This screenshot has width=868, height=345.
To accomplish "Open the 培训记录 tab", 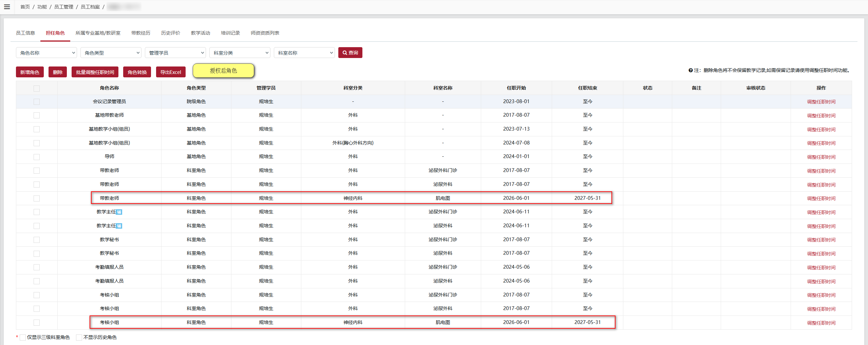I will [x=230, y=33].
